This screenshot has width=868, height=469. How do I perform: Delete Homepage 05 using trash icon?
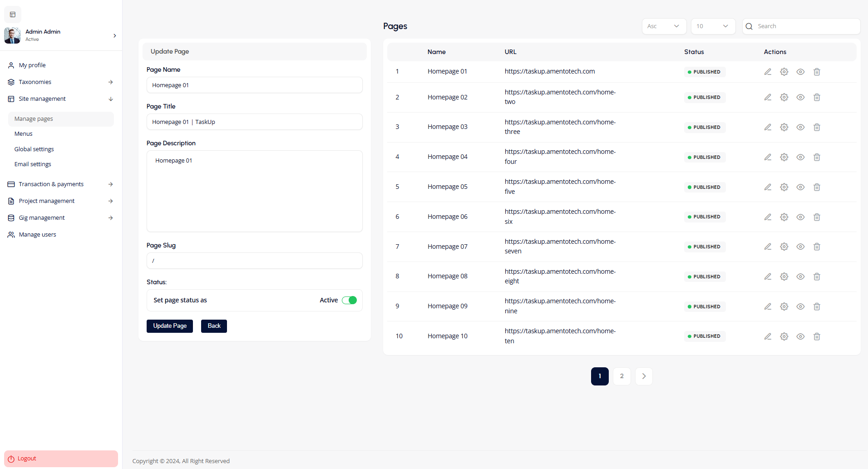coord(817,187)
